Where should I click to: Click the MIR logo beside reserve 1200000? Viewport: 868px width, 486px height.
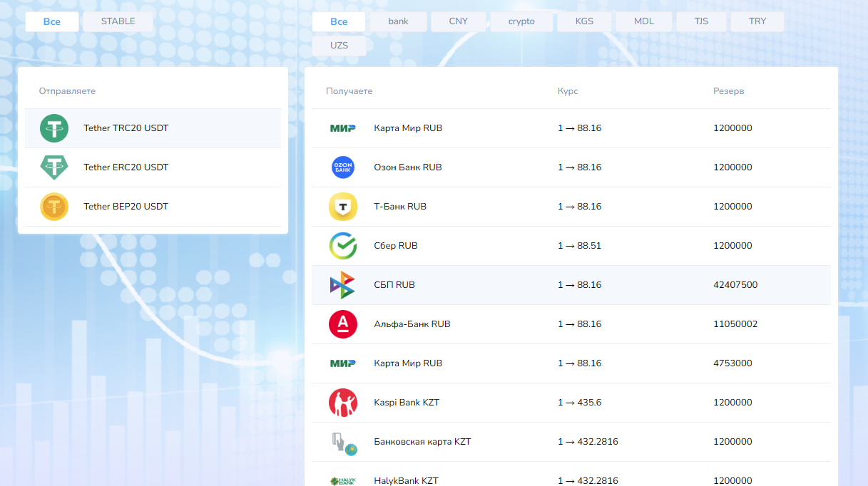click(x=343, y=128)
